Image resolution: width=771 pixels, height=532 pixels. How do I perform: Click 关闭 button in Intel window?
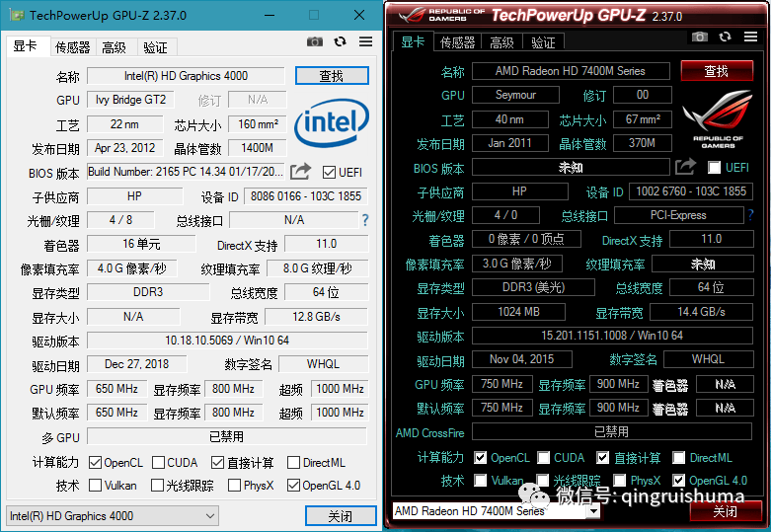[341, 516]
